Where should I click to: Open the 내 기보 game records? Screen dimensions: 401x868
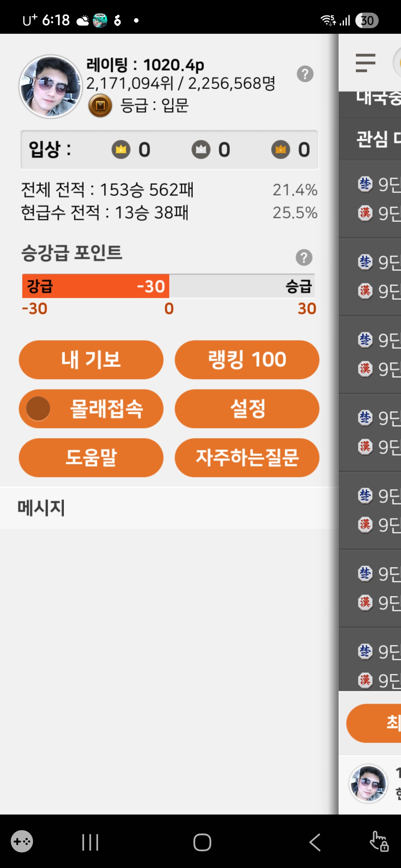pyautogui.click(x=91, y=360)
